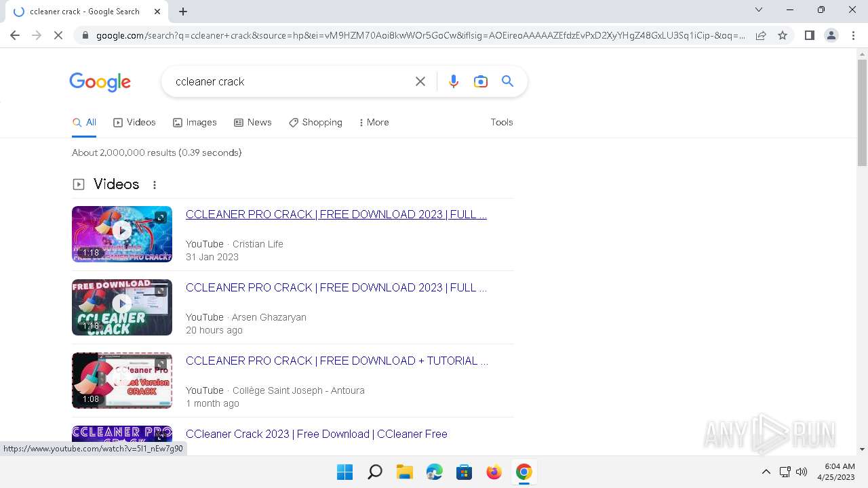The width and height of the screenshot is (868, 488).
Task: Open Chrome three-dot menu
Action: [852, 35]
